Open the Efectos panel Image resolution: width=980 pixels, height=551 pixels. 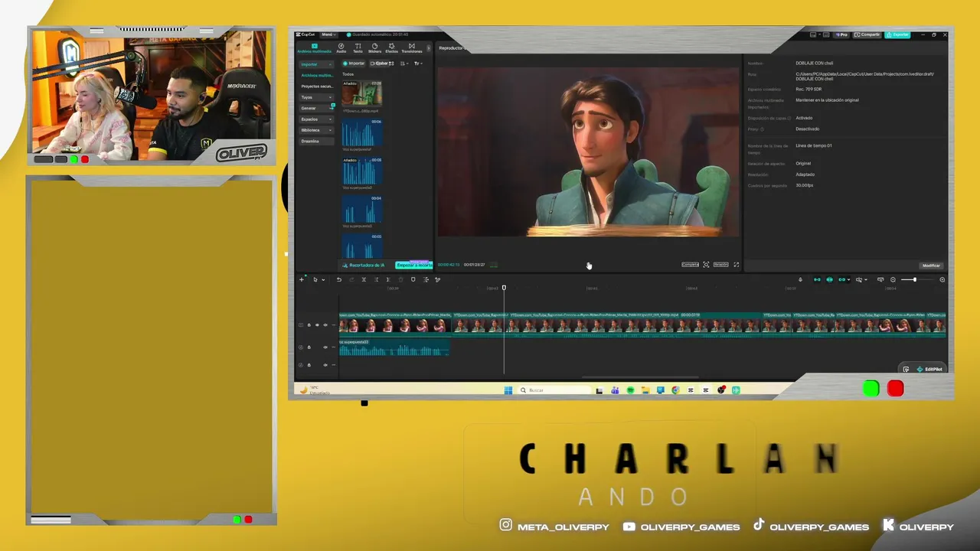391,47
